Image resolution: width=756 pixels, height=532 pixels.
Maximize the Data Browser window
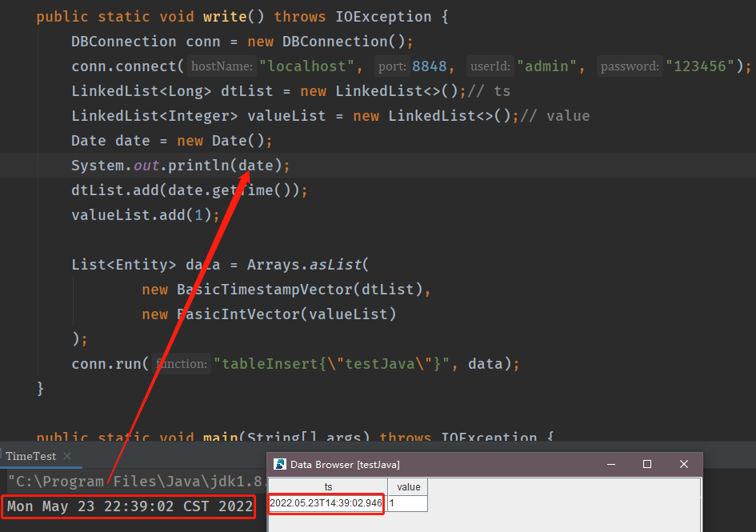click(x=647, y=464)
